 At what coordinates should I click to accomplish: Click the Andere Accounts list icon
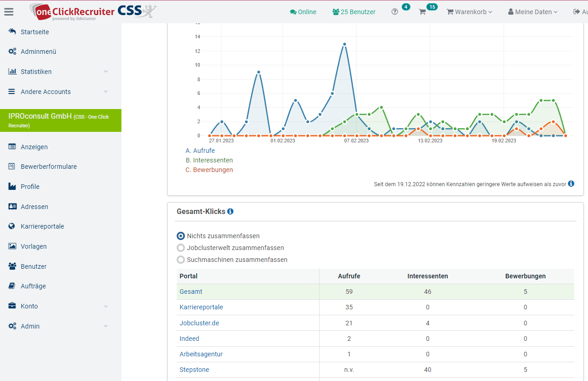coord(12,91)
